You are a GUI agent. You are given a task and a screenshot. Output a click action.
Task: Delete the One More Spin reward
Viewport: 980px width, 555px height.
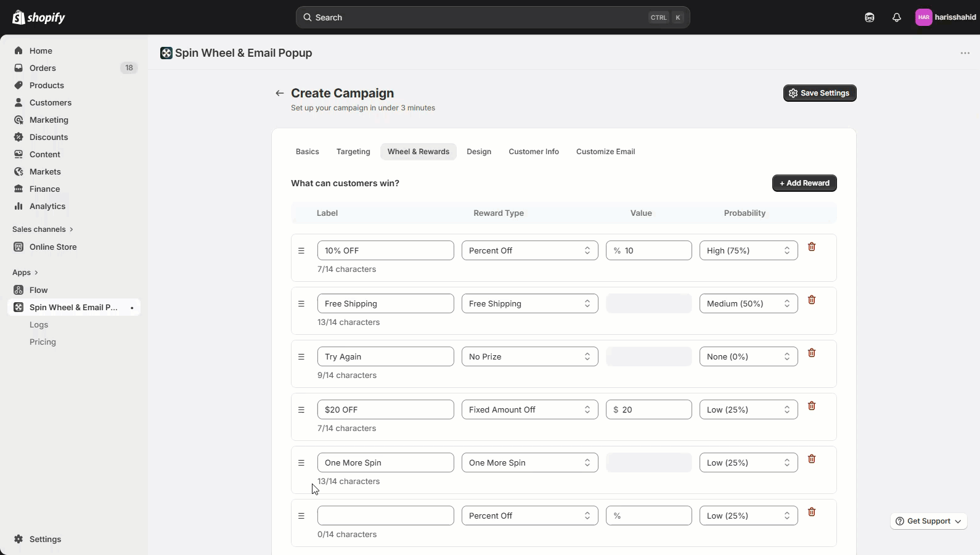point(812,459)
